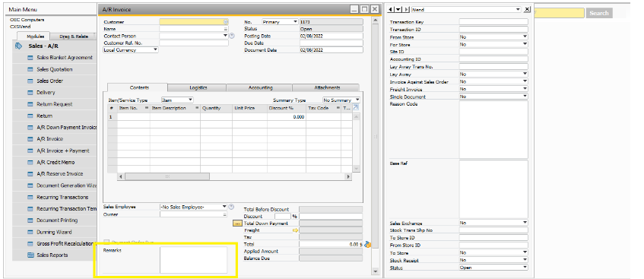
Task: Open the Attachments tab
Action: tap(327, 87)
